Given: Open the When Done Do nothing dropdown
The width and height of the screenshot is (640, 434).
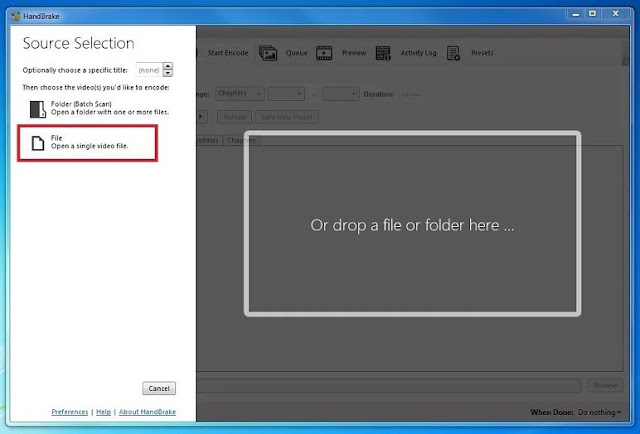Looking at the screenshot, I should (599, 412).
